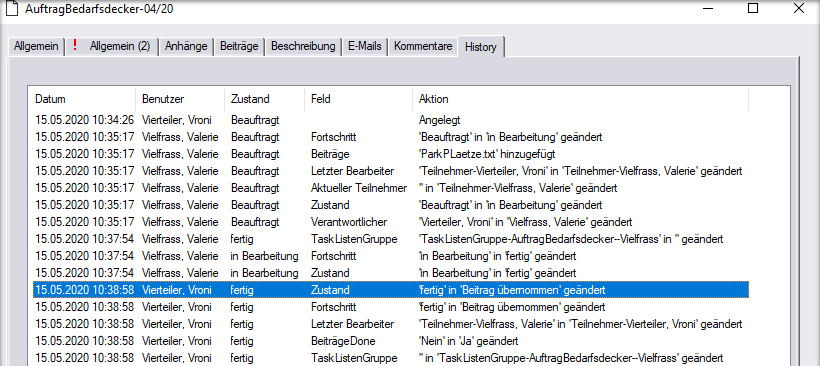Click the highlighted 10:38:58 Zustand row
Image resolution: width=820 pixels, height=366 pixels.
391,290
